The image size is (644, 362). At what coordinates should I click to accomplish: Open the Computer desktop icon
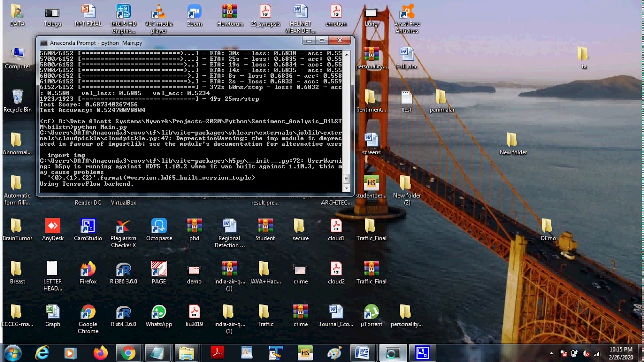pos(17,58)
